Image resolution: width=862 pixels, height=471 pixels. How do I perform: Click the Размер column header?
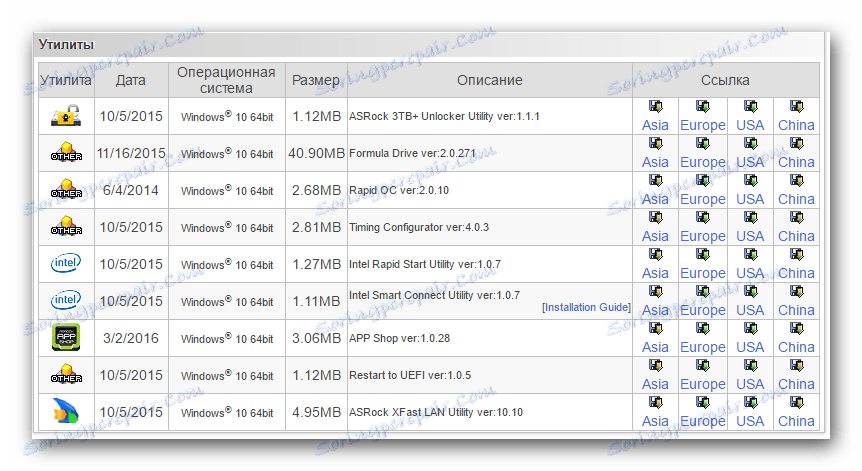point(316,80)
